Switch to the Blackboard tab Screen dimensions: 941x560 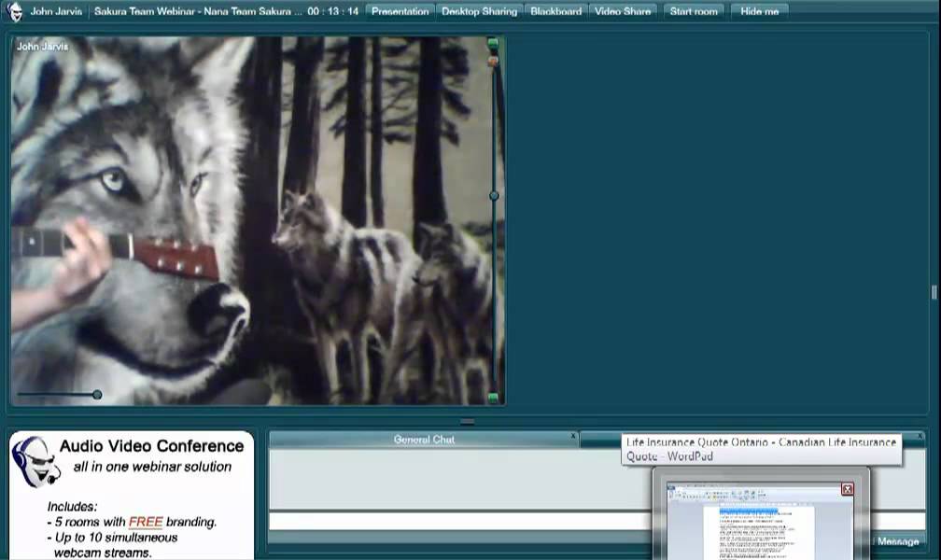pyautogui.click(x=555, y=11)
